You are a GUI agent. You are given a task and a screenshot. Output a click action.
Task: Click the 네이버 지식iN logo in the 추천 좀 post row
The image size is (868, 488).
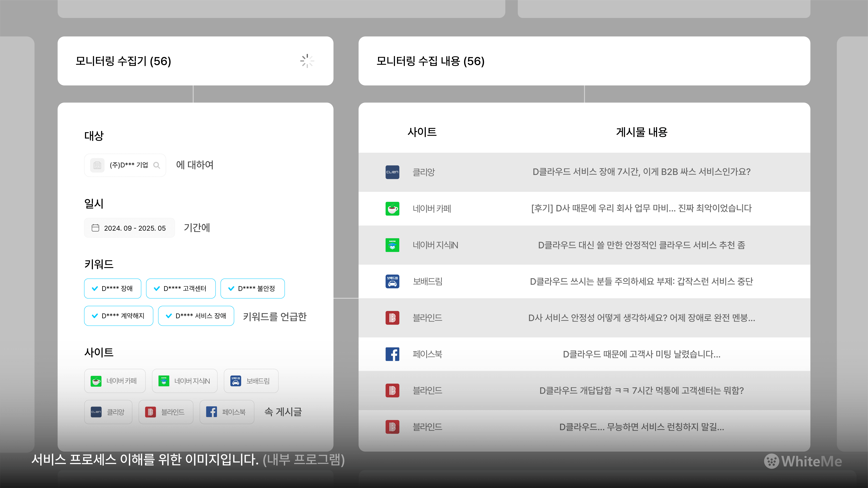[392, 245]
